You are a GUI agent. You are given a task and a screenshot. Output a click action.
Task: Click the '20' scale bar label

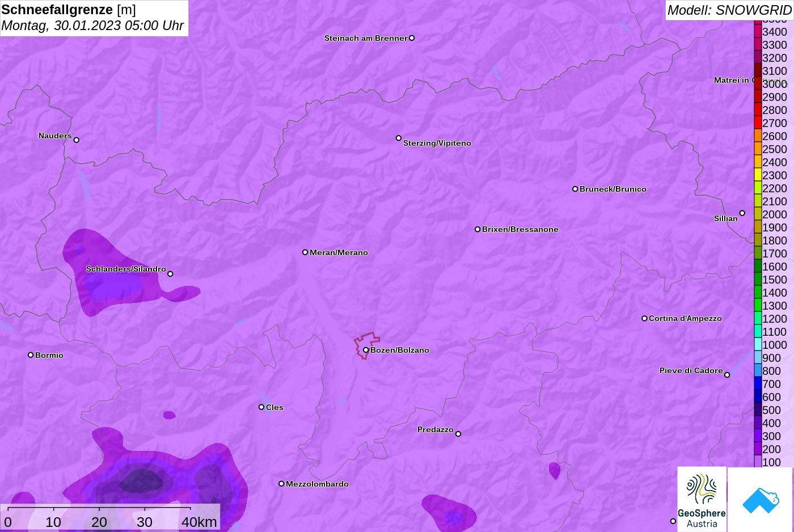point(99,522)
